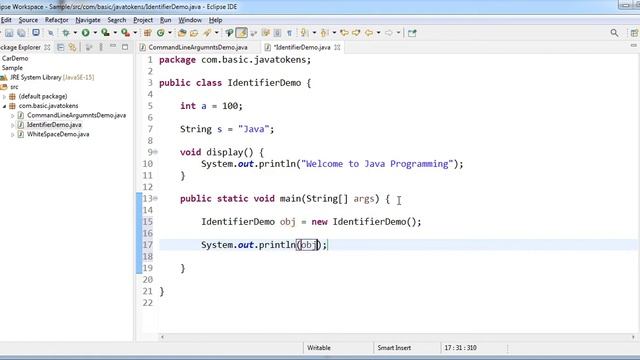Toggle Show Whitespace Characters pilcrow icon
The height and width of the screenshot is (360, 640).
pos(289,33)
